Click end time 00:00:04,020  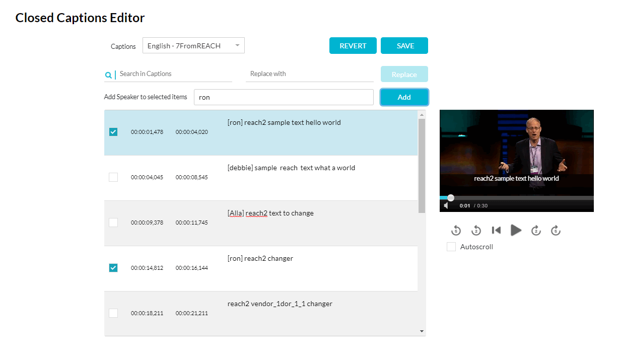(x=192, y=132)
